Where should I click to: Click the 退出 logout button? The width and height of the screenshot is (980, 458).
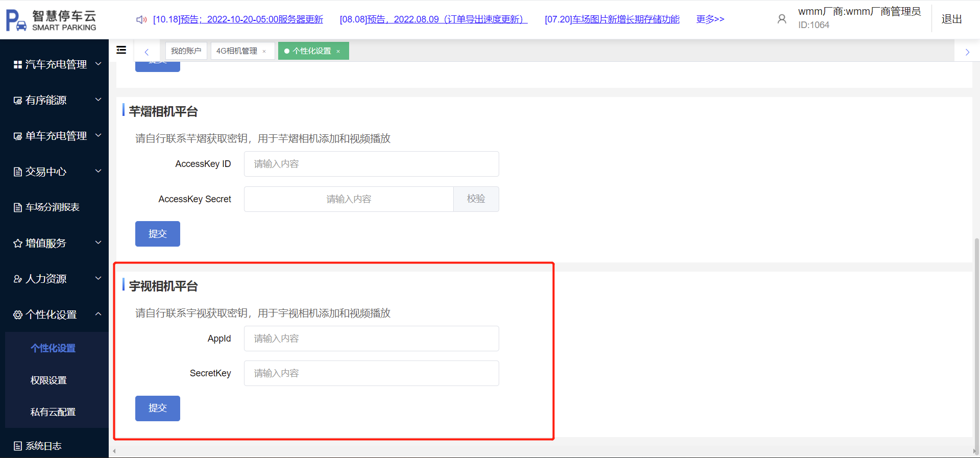click(951, 19)
